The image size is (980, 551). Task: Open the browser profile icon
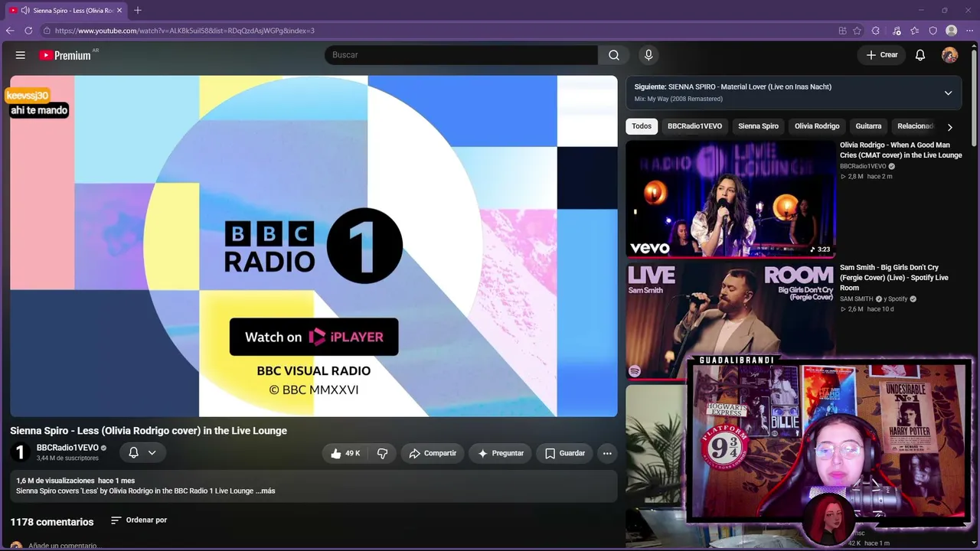(952, 31)
